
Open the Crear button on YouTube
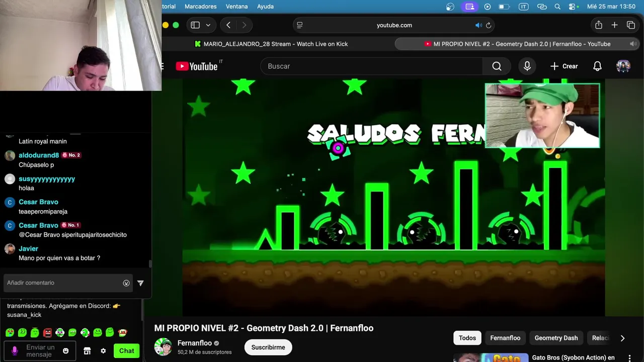click(x=564, y=66)
